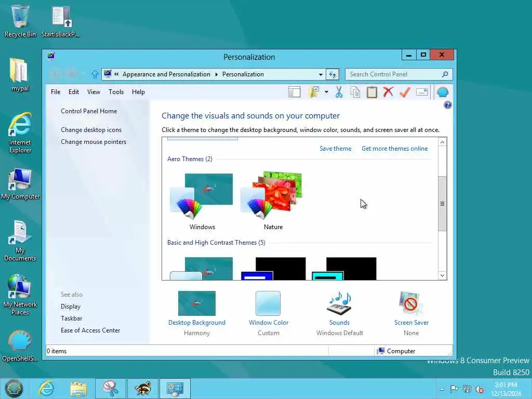Open Change mouse pointers link
The height and width of the screenshot is (399, 532).
coord(94,142)
